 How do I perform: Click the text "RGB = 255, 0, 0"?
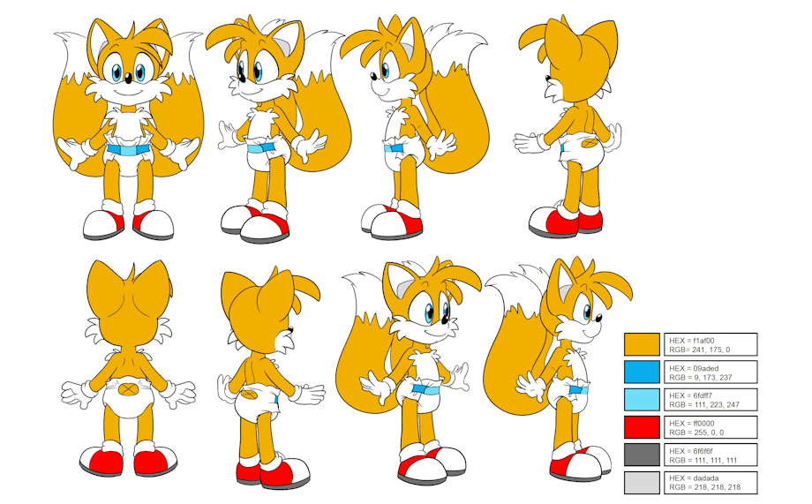(x=696, y=433)
